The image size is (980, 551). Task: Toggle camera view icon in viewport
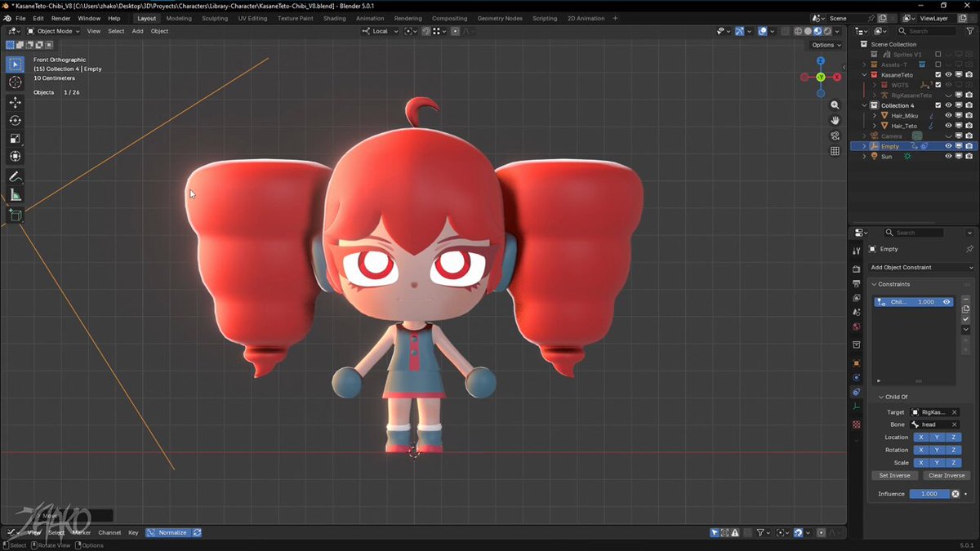pos(835,136)
